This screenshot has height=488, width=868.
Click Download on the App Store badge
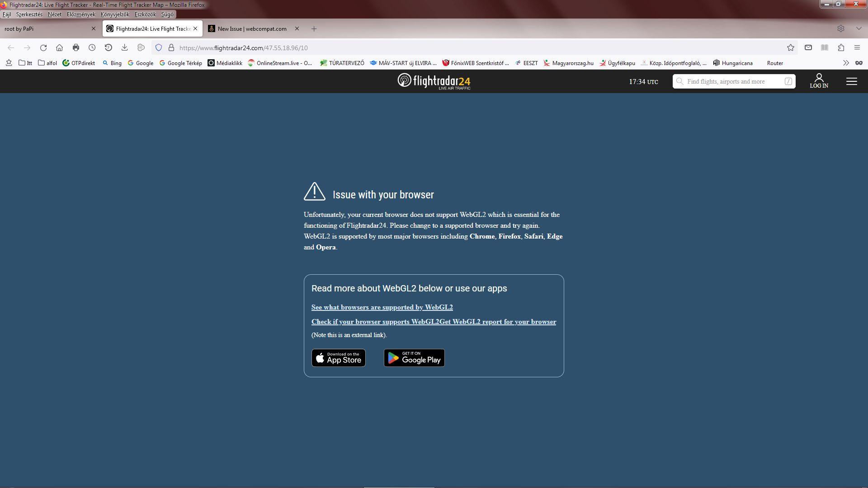[338, 358]
